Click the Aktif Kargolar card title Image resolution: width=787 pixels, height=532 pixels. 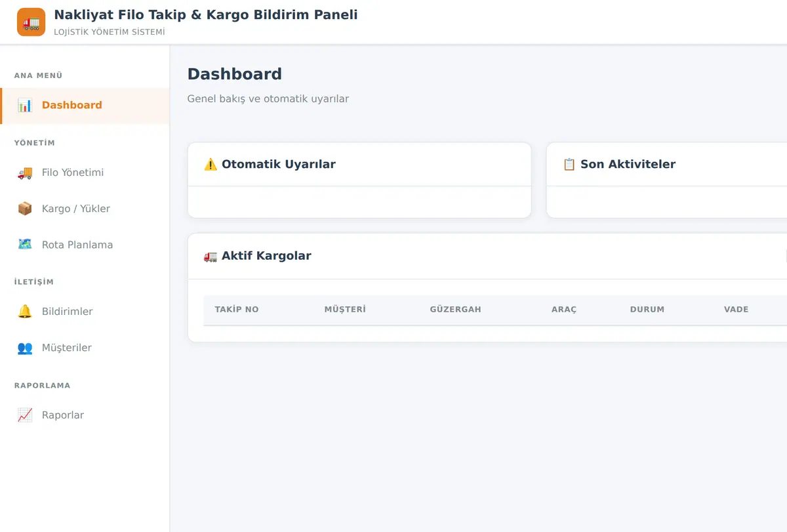[x=266, y=256]
